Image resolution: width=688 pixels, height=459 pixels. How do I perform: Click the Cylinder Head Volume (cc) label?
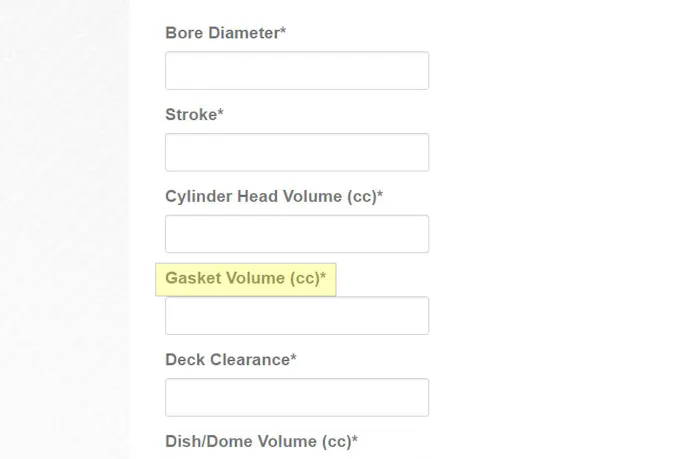click(x=270, y=196)
